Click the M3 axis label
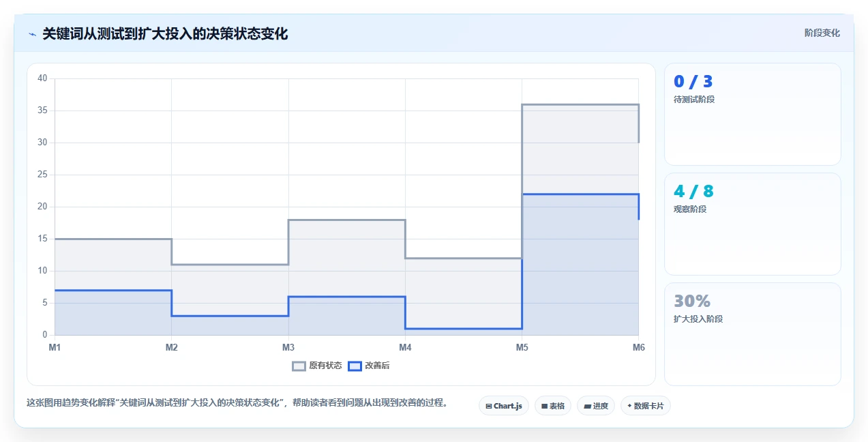Screen dimensions: 868x442 [x=288, y=348]
